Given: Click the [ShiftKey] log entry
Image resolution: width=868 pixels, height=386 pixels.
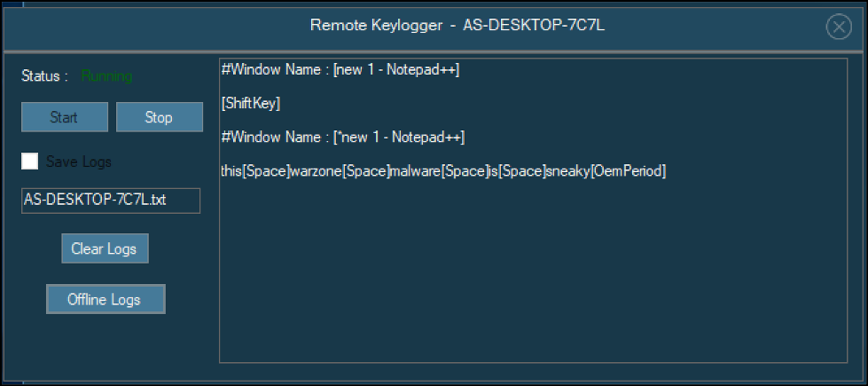Looking at the screenshot, I should (x=251, y=104).
